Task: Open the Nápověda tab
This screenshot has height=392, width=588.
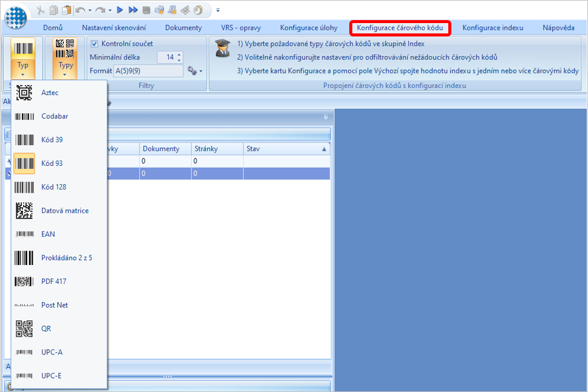Action: coord(558,28)
